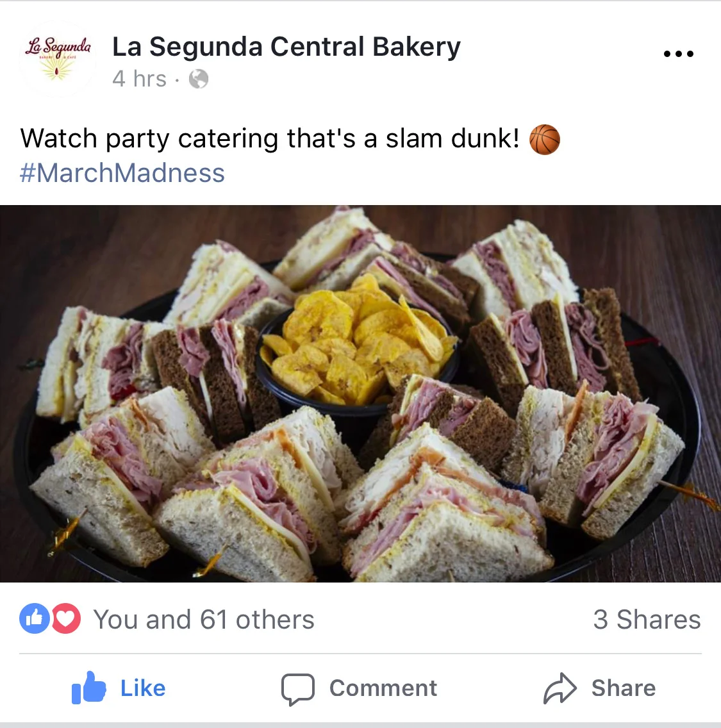
Task: Click the Like label text
Action: (143, 688)
